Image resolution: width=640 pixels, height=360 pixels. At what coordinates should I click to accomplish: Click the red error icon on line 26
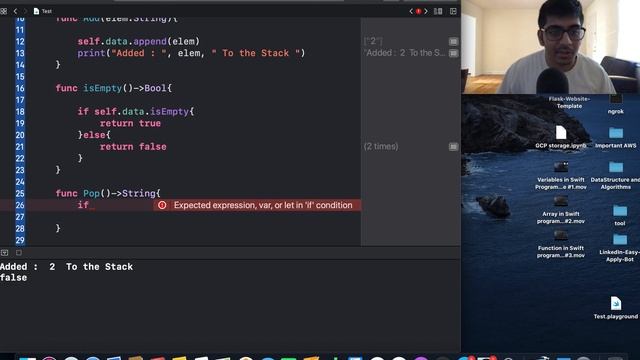(162, 205)
